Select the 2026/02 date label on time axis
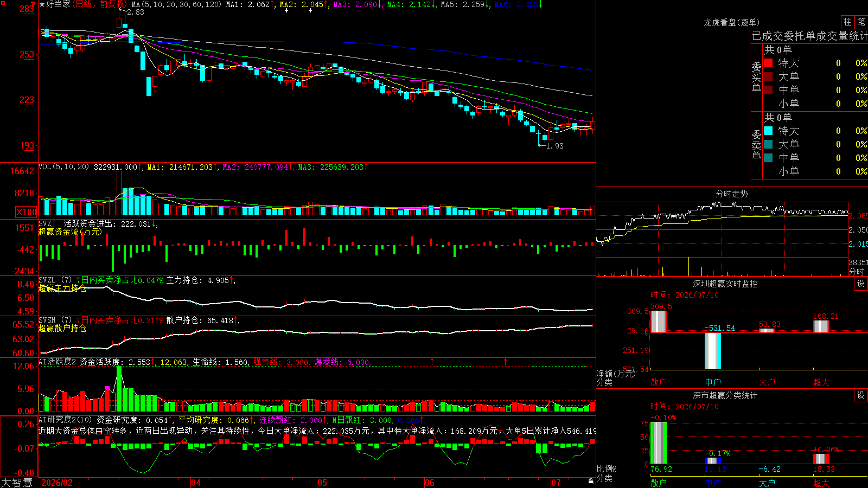The image size is (868, 488). click(57, 483)
